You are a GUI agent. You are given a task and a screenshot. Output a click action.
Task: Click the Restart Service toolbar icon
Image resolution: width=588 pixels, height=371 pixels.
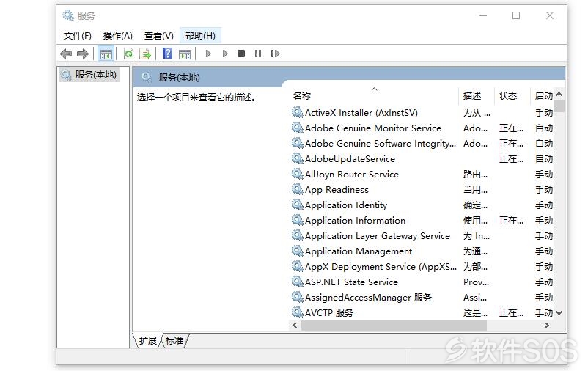(x=275, y=54)
